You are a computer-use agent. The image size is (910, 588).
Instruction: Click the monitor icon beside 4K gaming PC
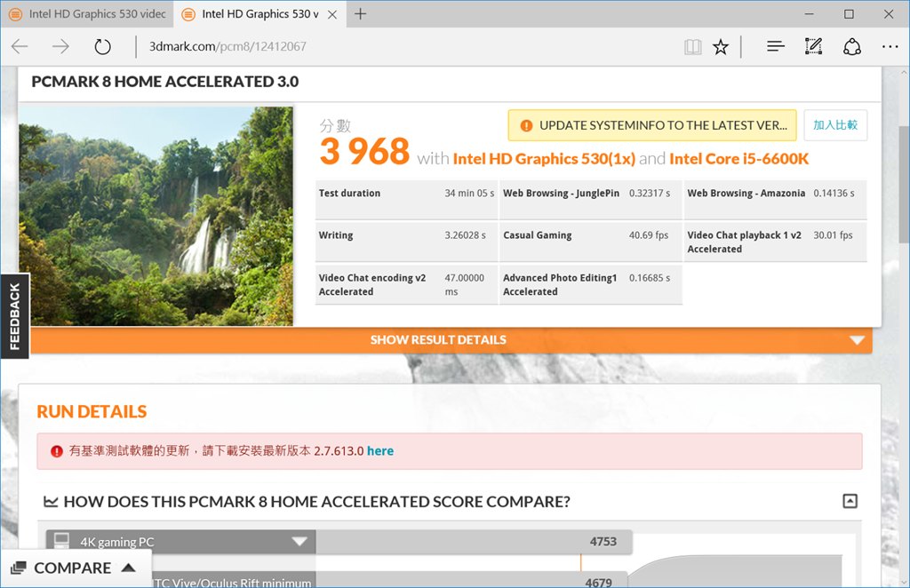point(61,540)
